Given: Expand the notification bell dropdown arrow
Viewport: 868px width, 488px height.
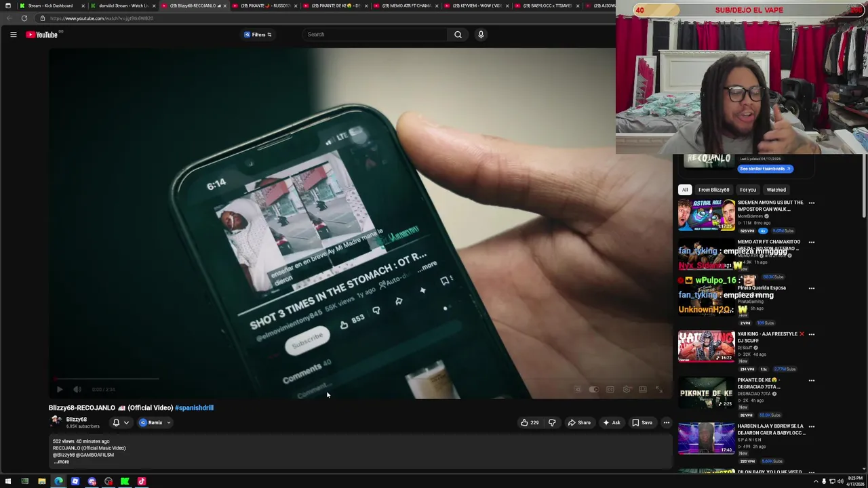Looking at the screenshot, I should 126,422.
